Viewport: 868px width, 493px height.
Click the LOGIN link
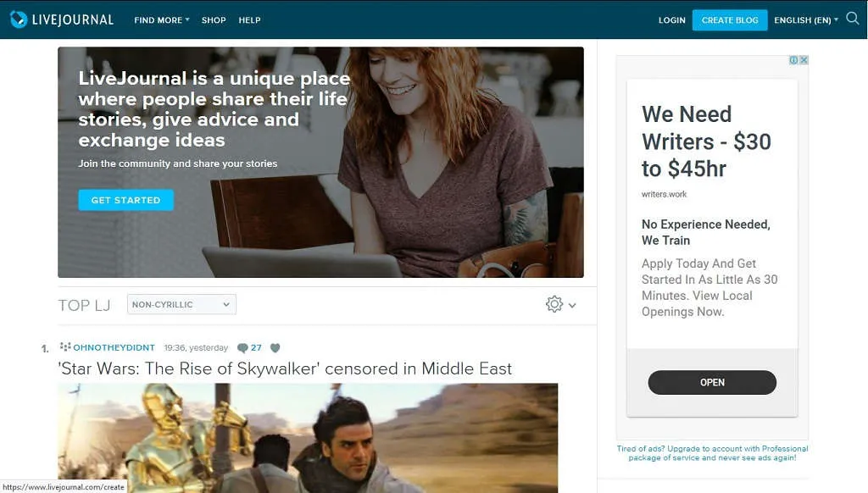(672, 20)
